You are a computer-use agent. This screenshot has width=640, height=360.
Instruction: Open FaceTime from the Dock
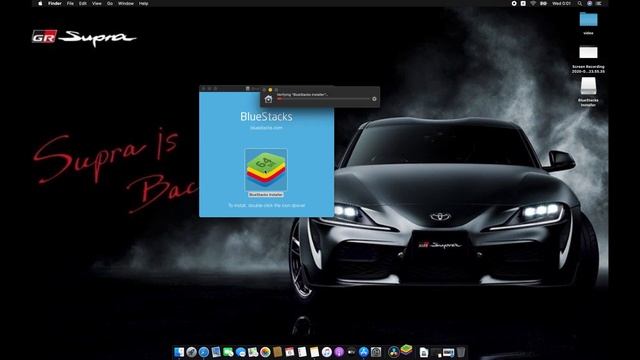(x=228, y=352)
